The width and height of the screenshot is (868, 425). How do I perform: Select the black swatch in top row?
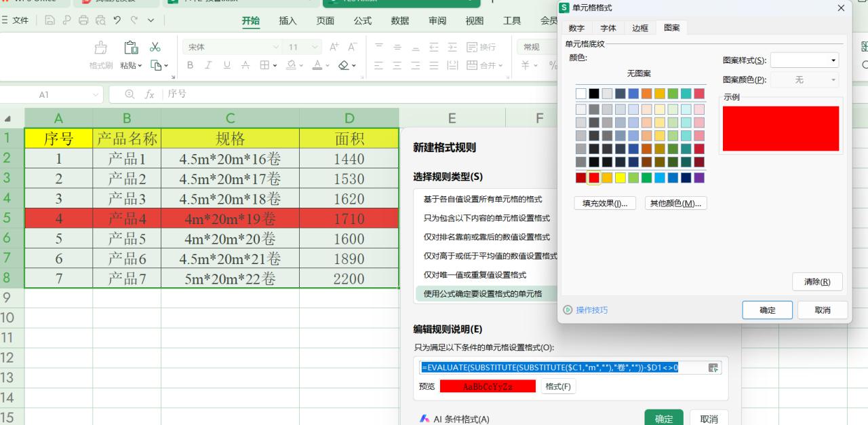pyautogui.click(x=594, y=94)
